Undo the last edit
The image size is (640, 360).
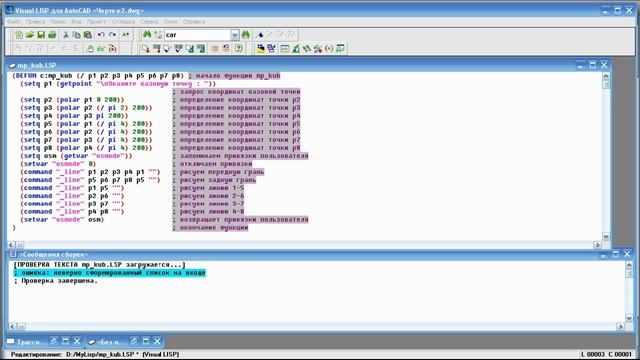[x=101, y=35]
